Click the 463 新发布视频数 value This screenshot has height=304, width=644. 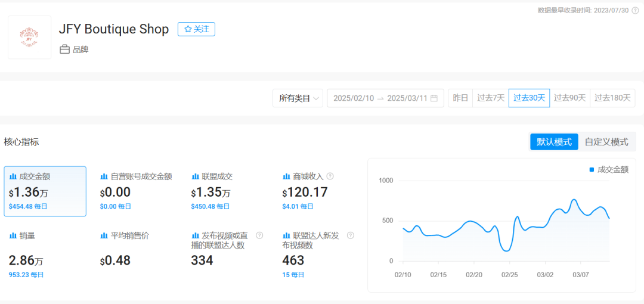(x=293, y=260)
